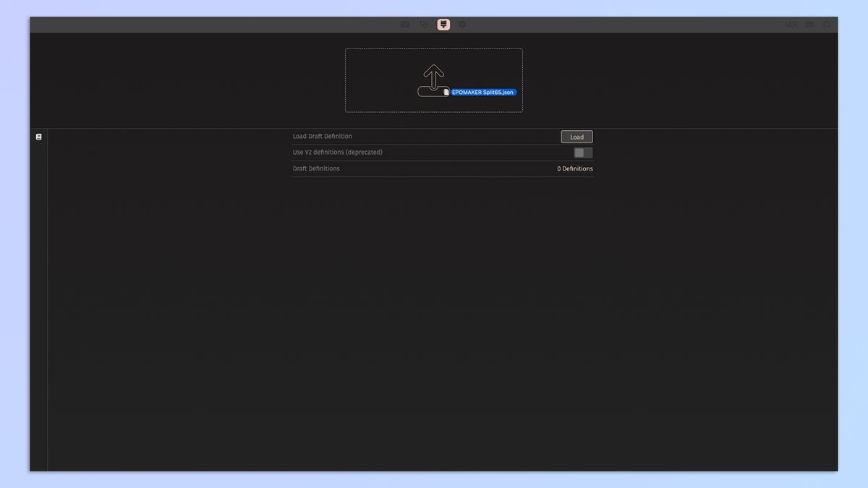Open the GitHub link icon
Image resolution: width=868 pixels, height=488 pixels.
coord(827,25)
